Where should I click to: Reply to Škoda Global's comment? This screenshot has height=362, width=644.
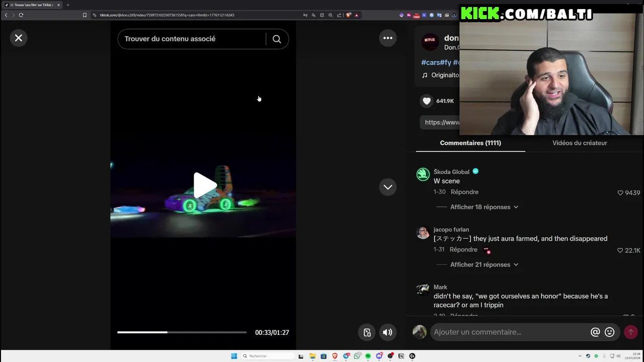[464, 192]
